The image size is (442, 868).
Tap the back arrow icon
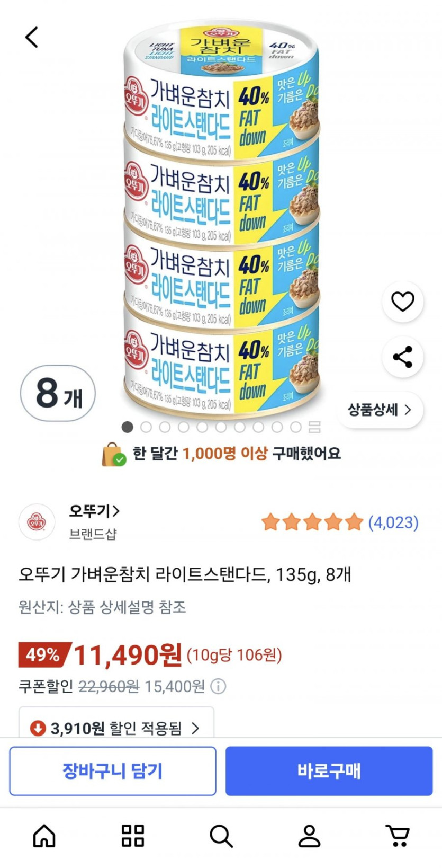[32, 38]
